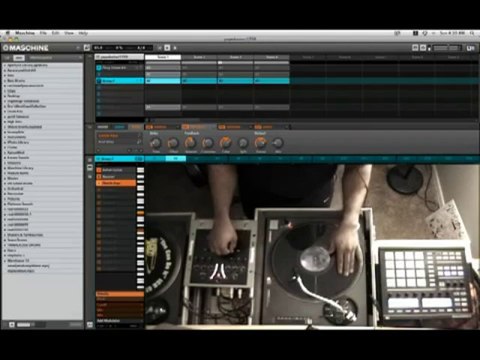Click the tempo value field
The height and width of the screenshot is (360, 480).
tap(99, 48)
